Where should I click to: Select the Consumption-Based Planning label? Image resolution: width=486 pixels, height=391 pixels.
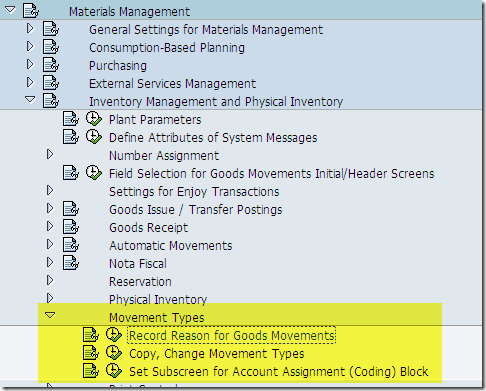[x=167, y=48]
